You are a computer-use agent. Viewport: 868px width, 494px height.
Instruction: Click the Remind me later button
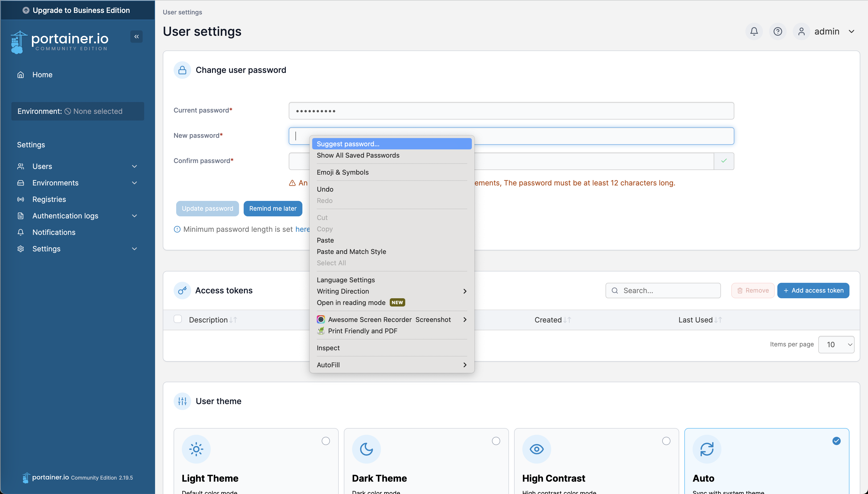pos(273,208)
